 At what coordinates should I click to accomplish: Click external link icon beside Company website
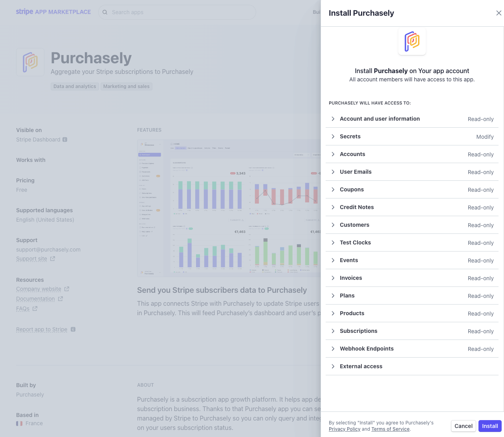click(67, 289)
